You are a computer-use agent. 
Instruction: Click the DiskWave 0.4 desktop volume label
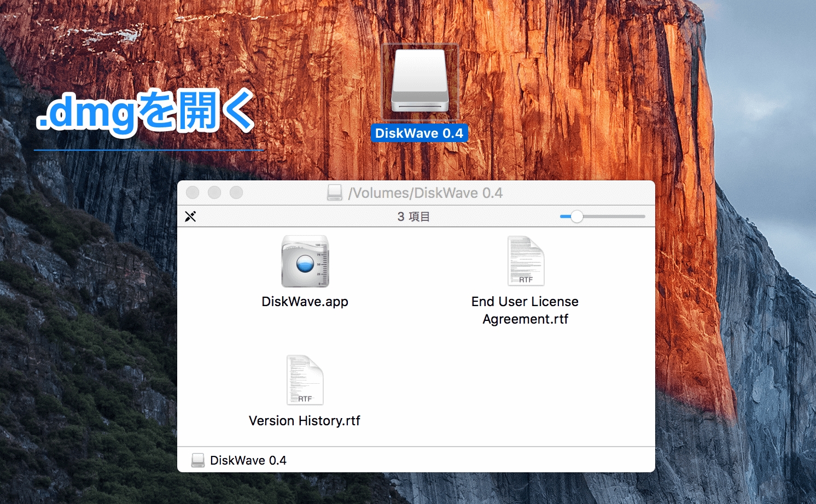419,133
